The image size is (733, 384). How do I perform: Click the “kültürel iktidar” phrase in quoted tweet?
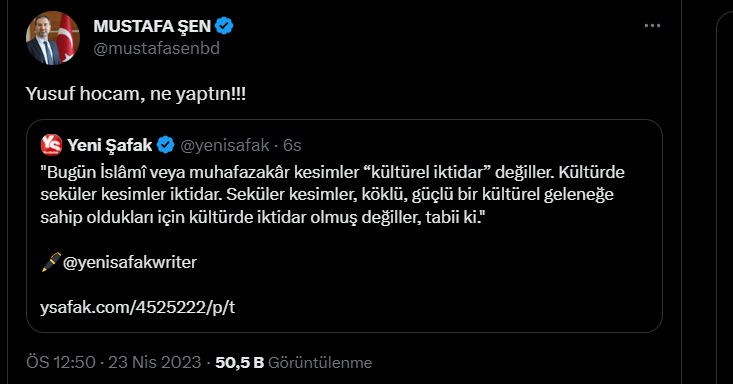point(426,172)
